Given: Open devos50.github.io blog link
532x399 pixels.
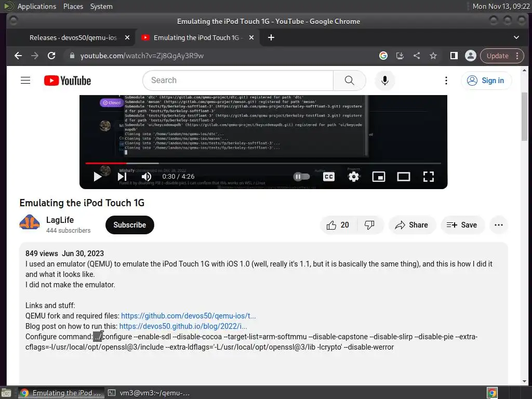Looking at the screenshot, I should [183, 326].
